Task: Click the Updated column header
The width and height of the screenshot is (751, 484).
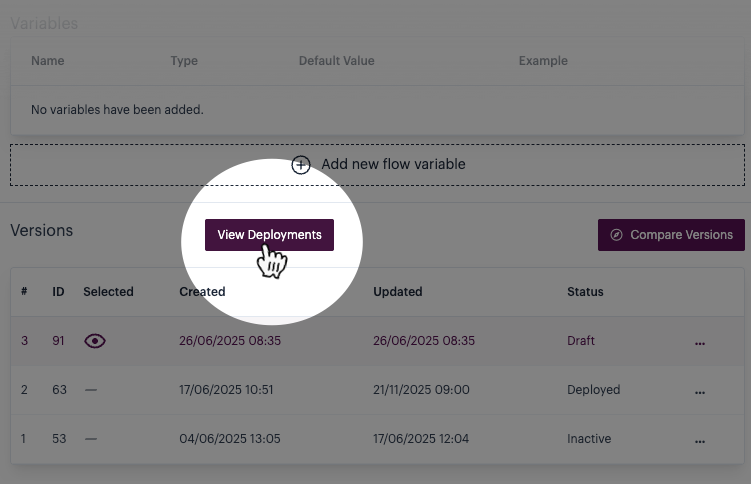Action: pyautogui.click(x=397, y=292)
